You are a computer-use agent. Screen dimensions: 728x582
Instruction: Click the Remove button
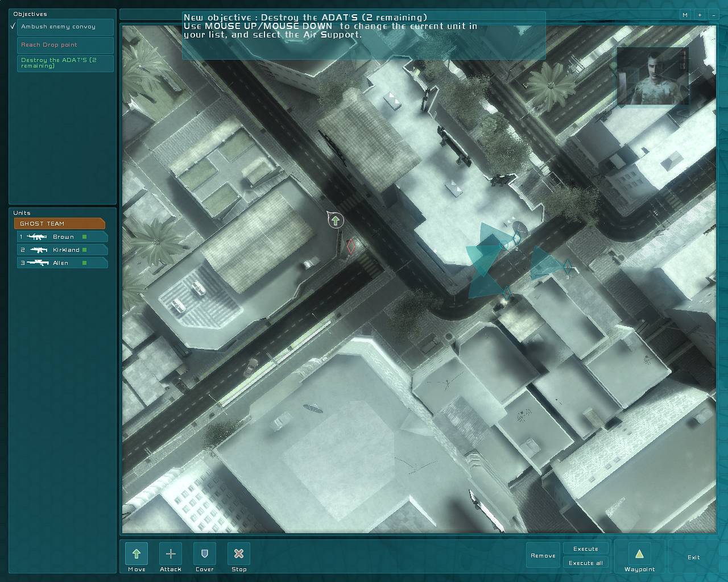click(543, 556)
